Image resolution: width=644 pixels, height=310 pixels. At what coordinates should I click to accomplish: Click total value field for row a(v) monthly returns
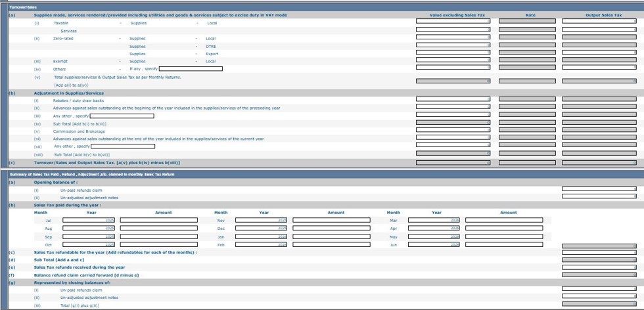coord(453,81)
